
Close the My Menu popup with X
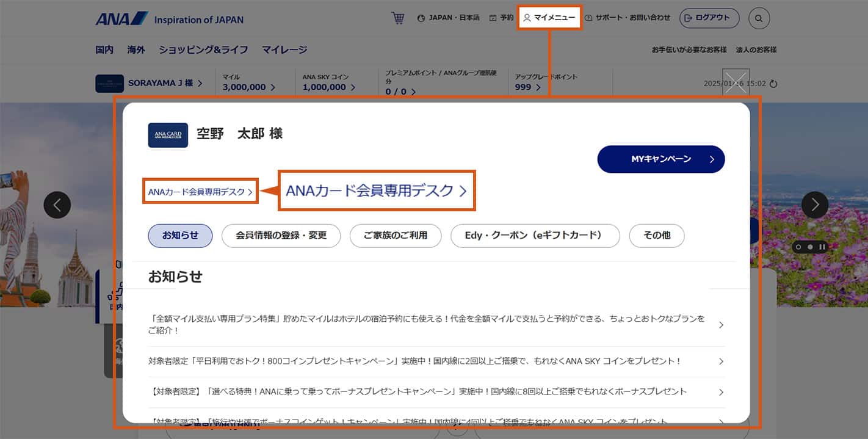tap(736, 82)
